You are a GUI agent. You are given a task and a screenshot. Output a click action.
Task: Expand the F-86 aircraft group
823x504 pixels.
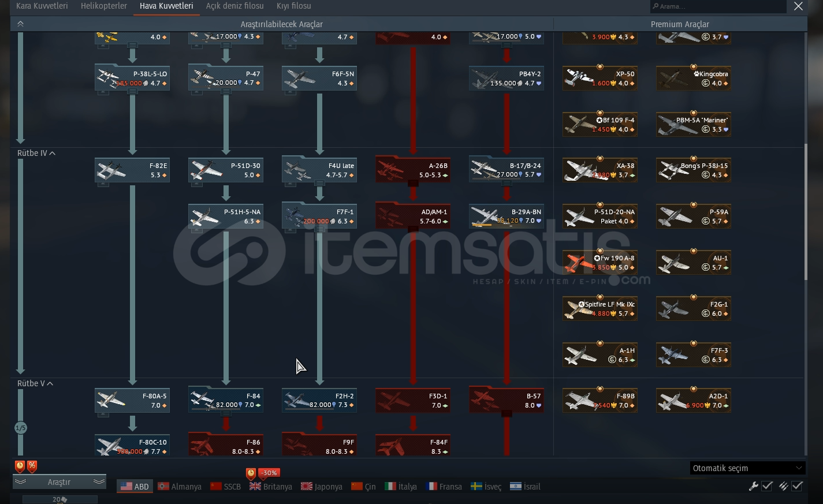[x=226, y=446]
